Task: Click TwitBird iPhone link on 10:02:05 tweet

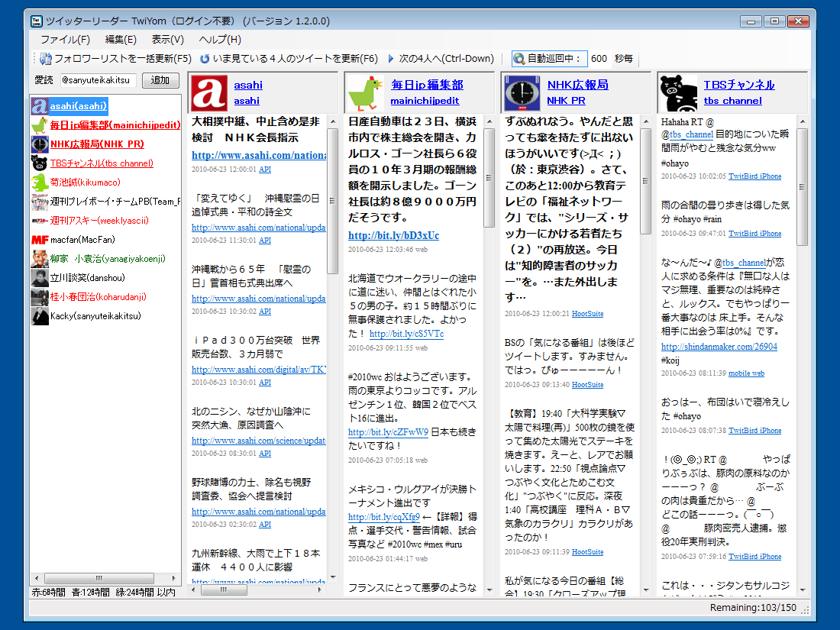Action: [x=754, y=176]
